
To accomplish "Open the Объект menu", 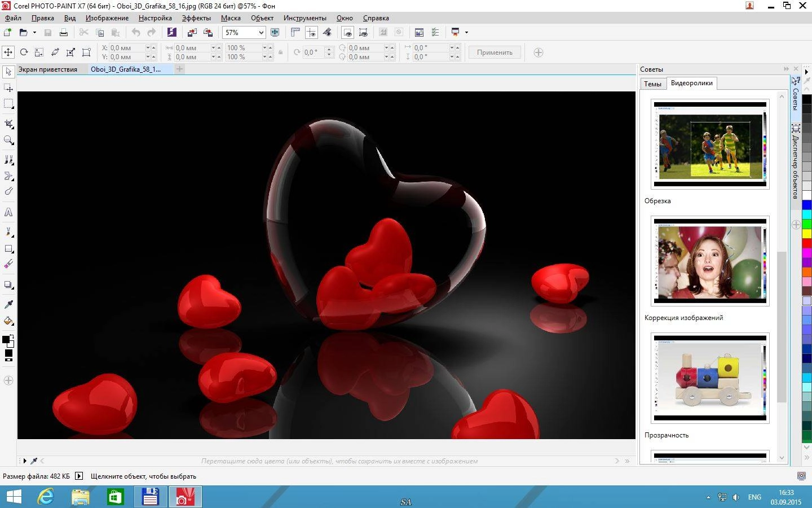I will click(x=262, y=18).
